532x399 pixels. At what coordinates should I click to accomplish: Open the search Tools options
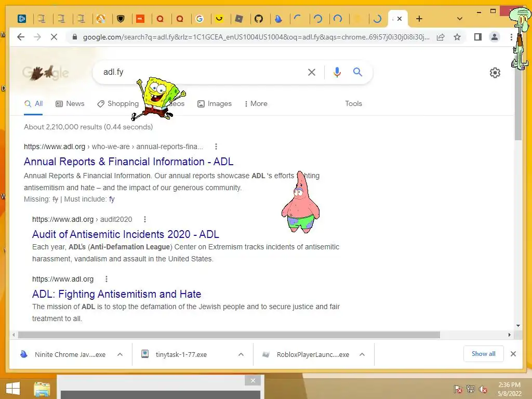tap(353, 104)
